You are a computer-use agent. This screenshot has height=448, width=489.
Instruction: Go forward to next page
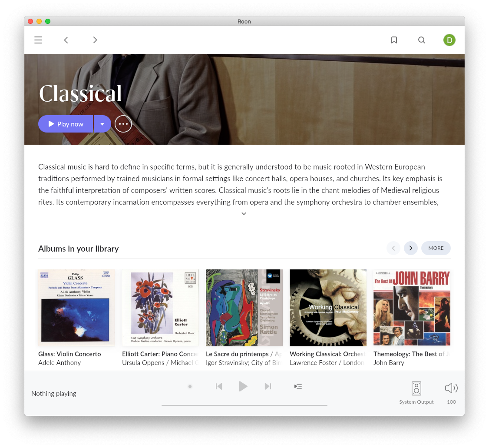pyautogui.click(x=95, y=40)
